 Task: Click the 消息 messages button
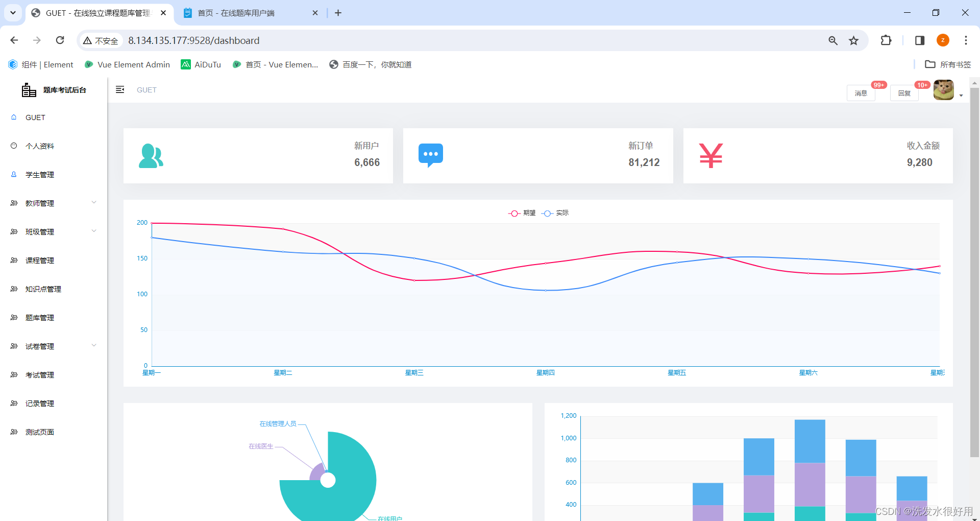coord(861,93)
